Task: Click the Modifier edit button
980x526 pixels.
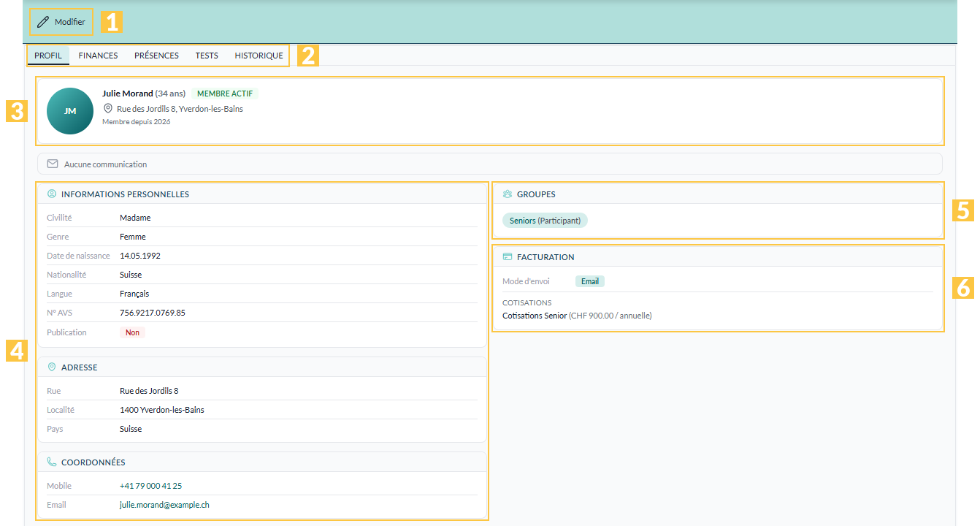Action: [x=61, y=22]
